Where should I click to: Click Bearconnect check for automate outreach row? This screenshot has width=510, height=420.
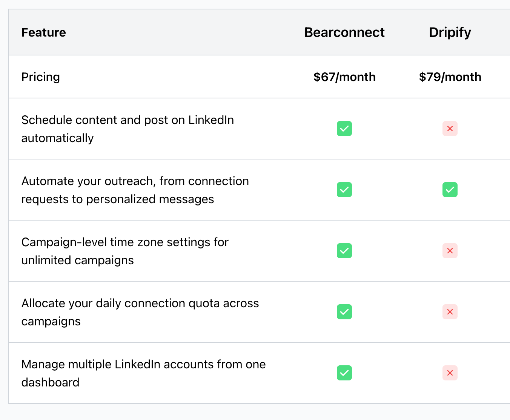tap(344, 190)
